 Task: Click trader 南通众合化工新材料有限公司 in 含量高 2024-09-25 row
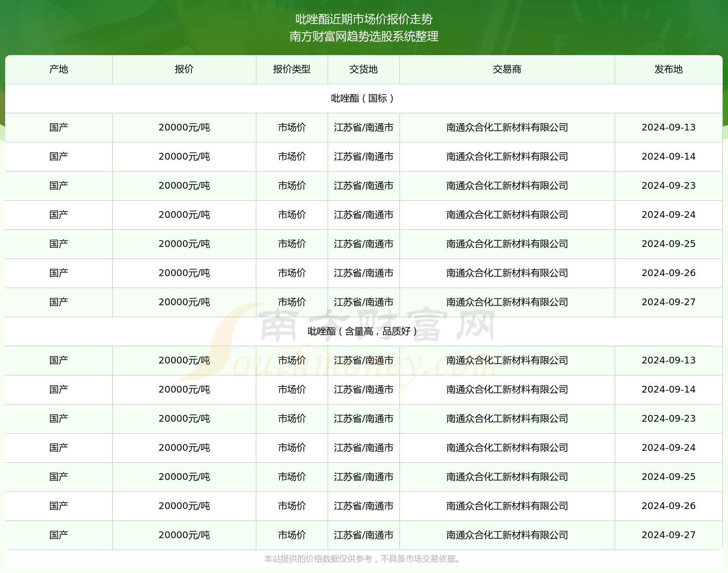[507, 477]
